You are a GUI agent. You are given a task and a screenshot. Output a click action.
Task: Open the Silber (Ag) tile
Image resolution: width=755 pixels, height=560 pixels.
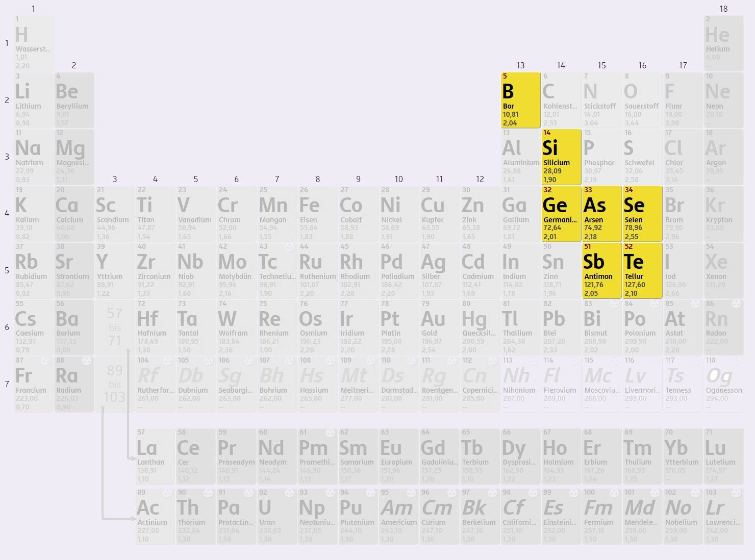click(440, 270)
